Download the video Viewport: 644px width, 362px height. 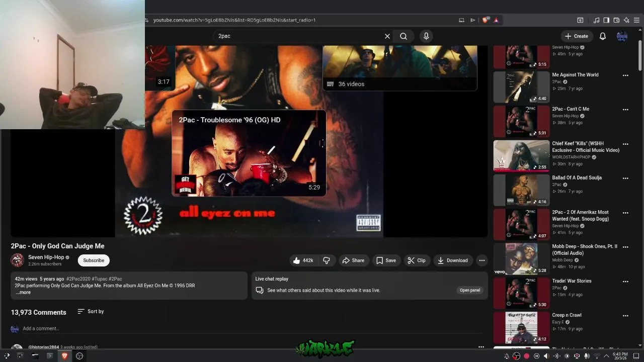[453, 260]
